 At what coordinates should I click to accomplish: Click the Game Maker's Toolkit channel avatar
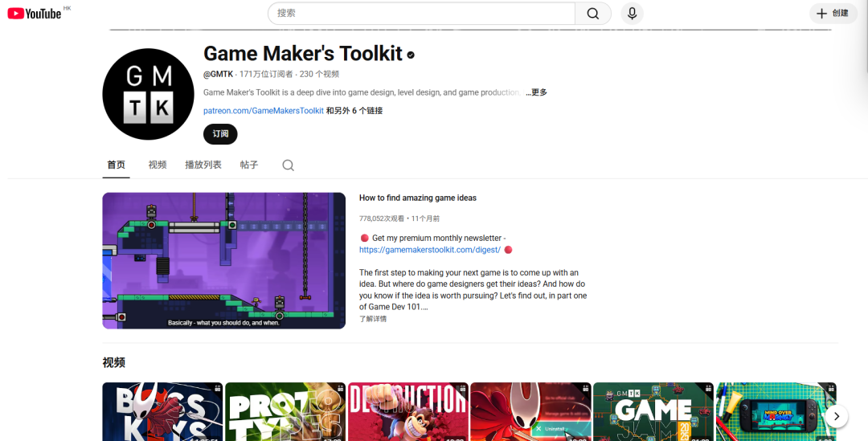point(149,94)
